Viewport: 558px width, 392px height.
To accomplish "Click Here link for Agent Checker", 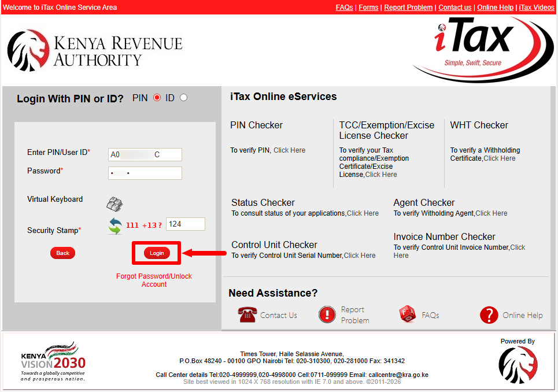I will click(492, 213).
